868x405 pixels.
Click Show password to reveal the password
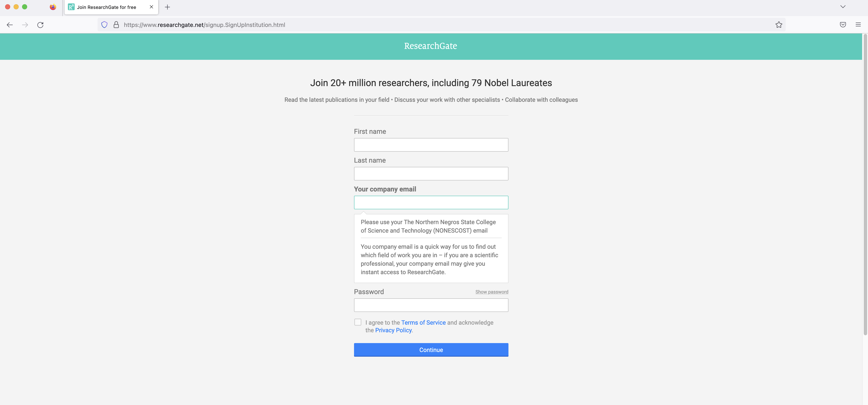point(491,292)
